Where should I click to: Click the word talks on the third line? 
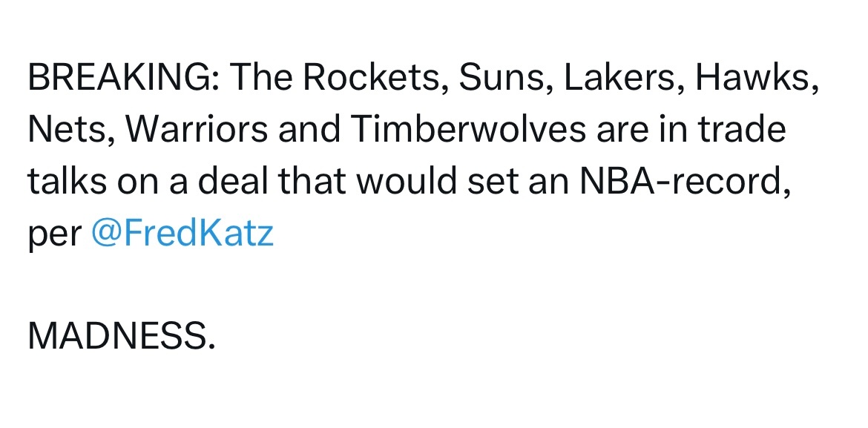(x=67, y=180)
